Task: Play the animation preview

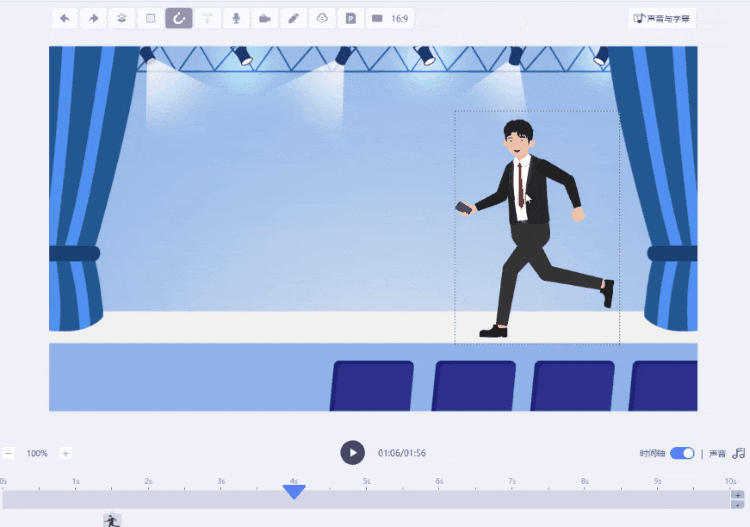Action: coord(353,452)
